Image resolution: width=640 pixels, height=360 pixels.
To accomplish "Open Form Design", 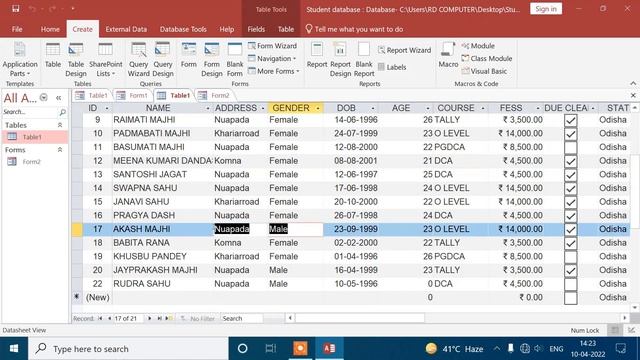I will (x=211, y=60).
